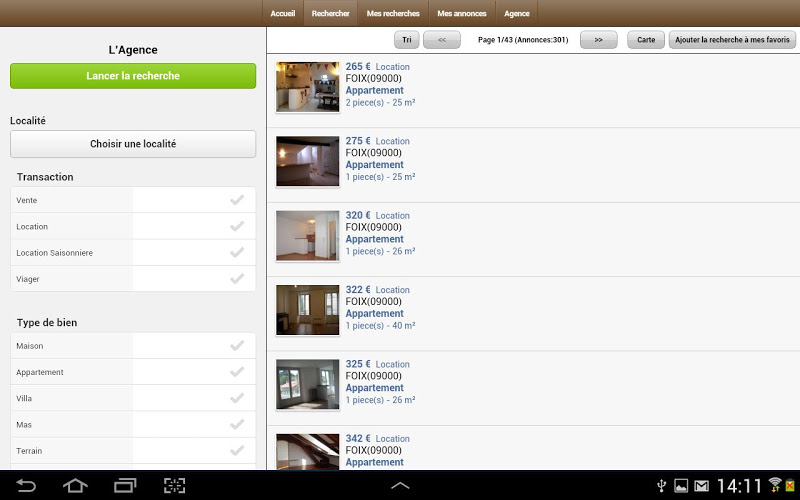Open the Tri sort button
Screen dimensions: 800x500
click(407, 40)
